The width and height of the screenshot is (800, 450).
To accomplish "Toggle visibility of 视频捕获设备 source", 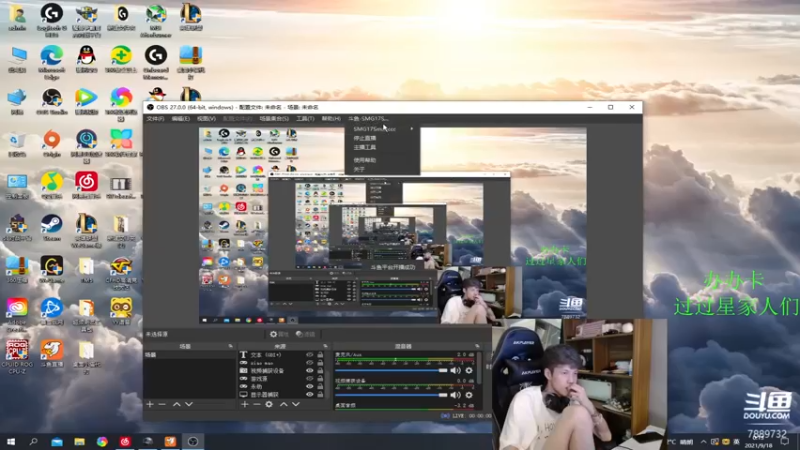I will click(x=309, y=371).
